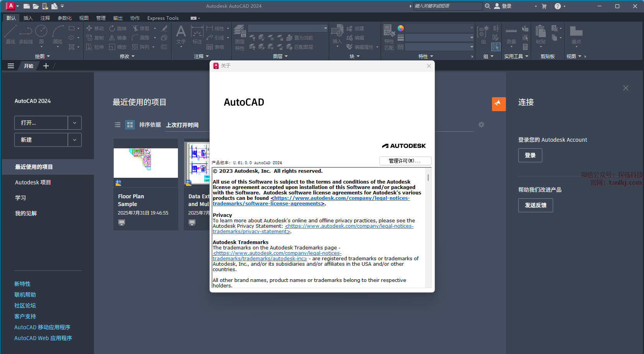644x354 pixels.
Task: Open the Floor Plan Sample thumbnail
Action: pyautogui.click(x=146, y=163)
